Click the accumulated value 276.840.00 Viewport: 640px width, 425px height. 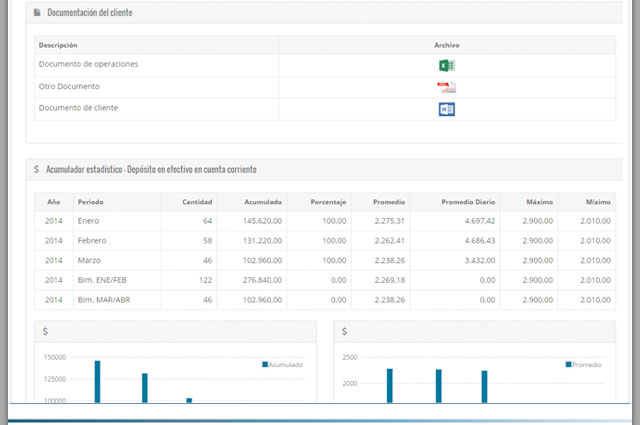(x=262, y=280)
